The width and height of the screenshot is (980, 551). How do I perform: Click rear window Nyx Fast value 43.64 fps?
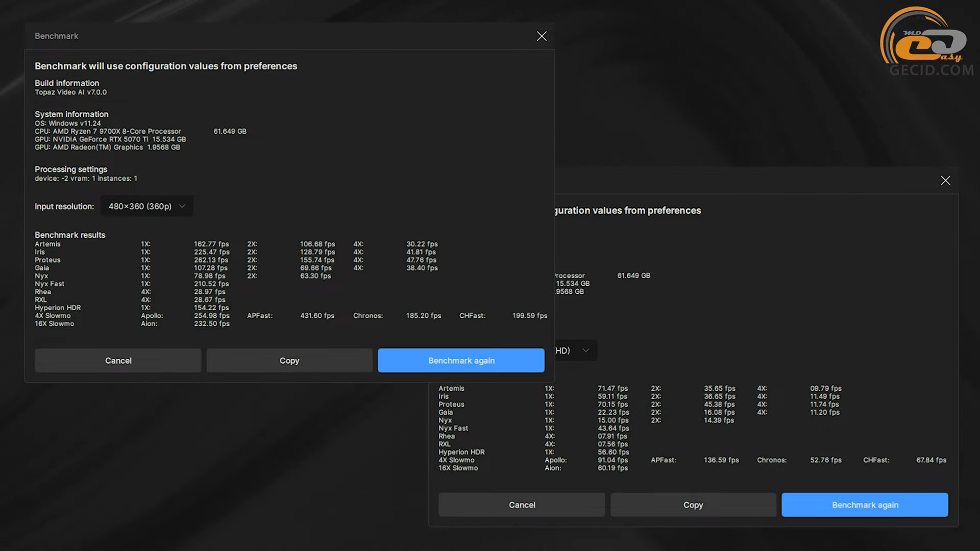(613, 429)
